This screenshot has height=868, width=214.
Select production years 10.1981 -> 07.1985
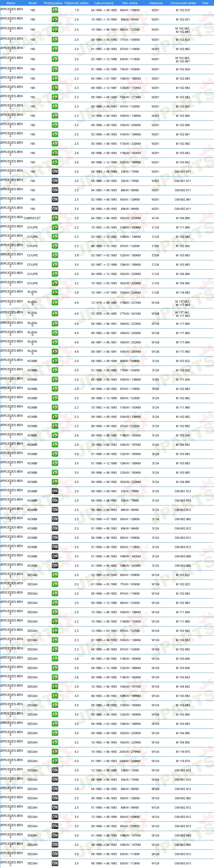104,293
